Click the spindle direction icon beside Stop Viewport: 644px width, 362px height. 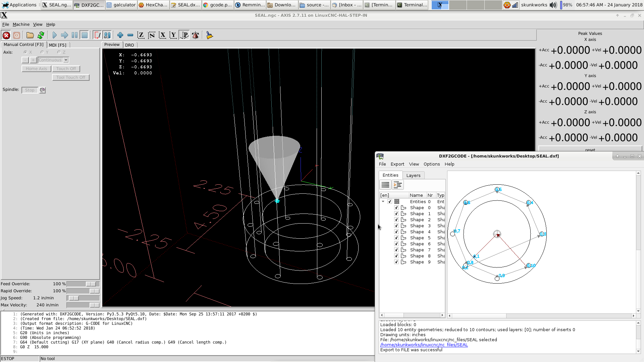[x=42, y=90]
